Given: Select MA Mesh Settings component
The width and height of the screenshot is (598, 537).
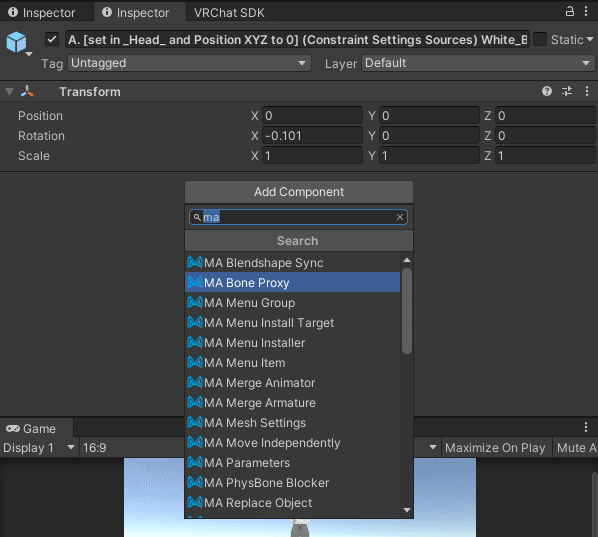Looking at the screenshot, I should coord(293,423).
